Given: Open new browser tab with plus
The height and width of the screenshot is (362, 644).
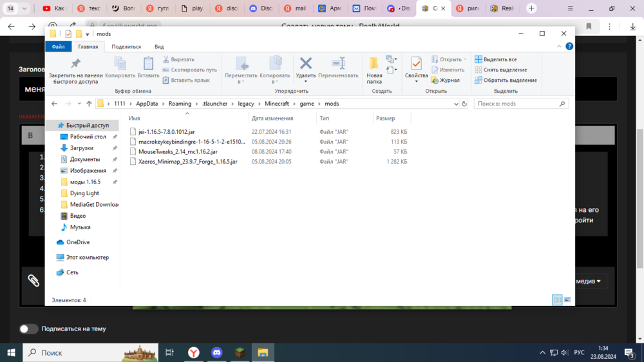Looking at the screenshot, I should pyautogui.click(x=531, y=8).
